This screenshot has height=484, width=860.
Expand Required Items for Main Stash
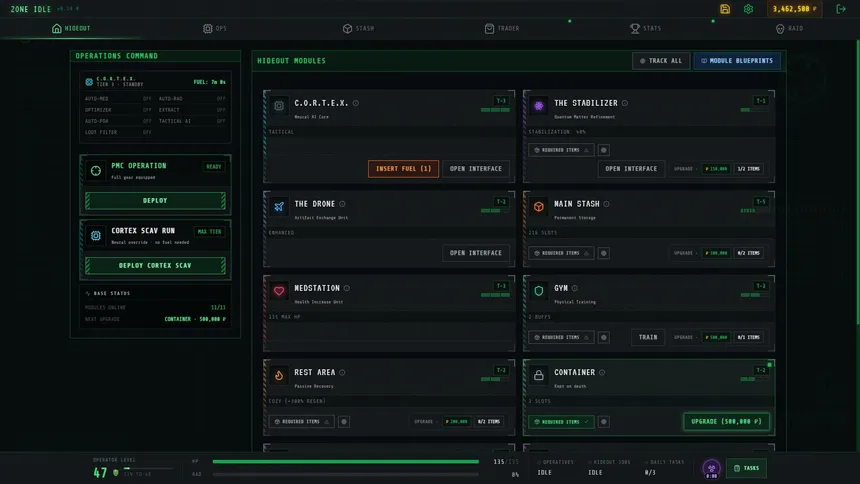coord(561,253)
